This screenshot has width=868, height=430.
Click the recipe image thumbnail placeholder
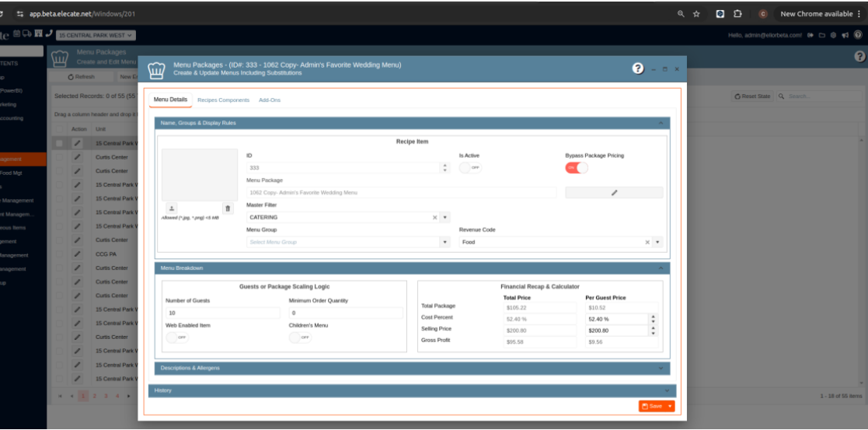click(x=199, y=174)
